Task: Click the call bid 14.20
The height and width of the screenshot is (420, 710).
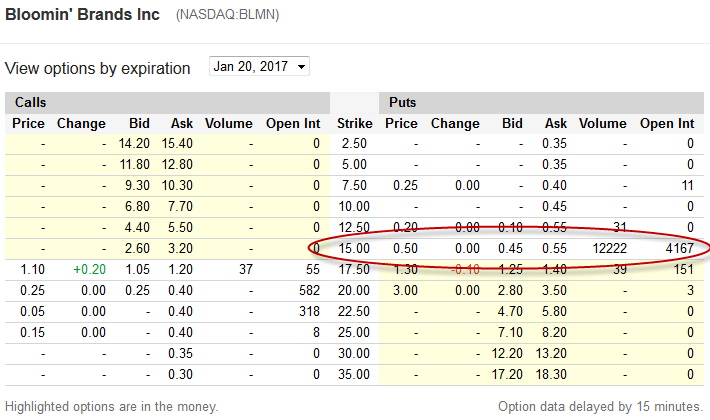Action: (134, 144)
